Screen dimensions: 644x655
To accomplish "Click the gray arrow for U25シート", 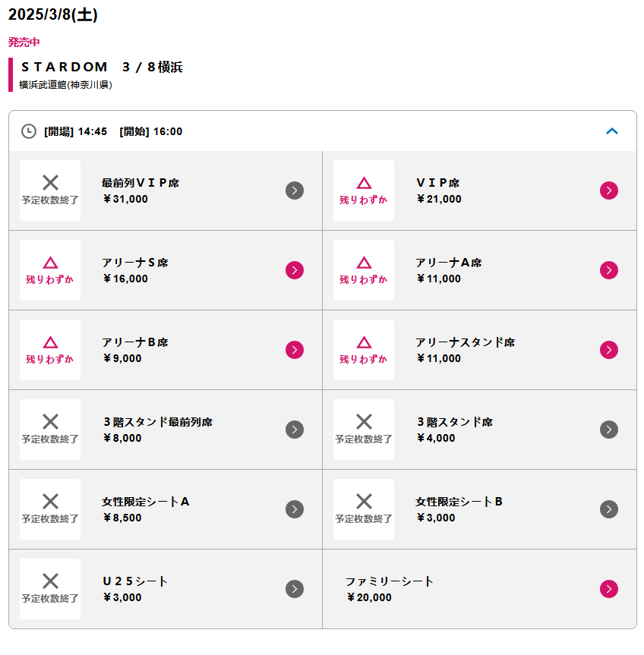I will click(x=295, y=589).
